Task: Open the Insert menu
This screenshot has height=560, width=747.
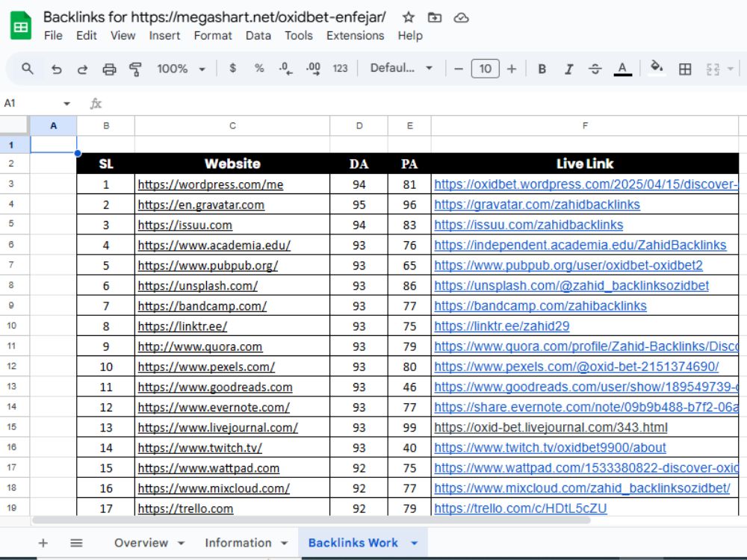Action: pos(164,36)
